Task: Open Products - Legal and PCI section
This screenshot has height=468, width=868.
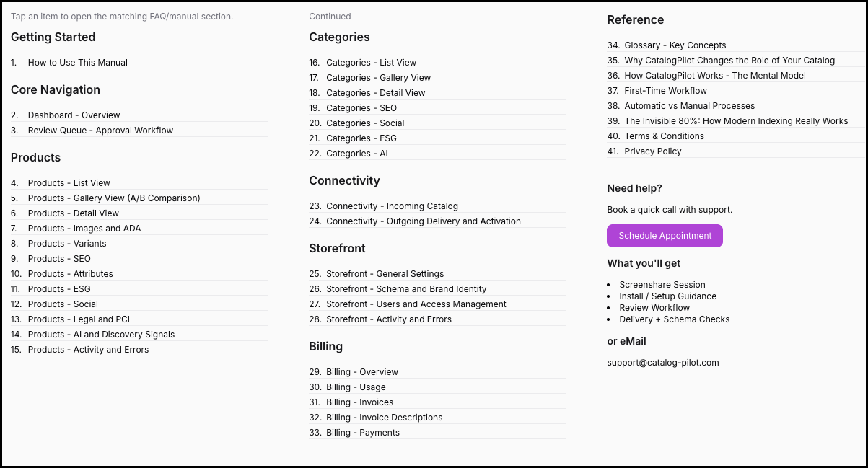Action: tap(79, 319)
